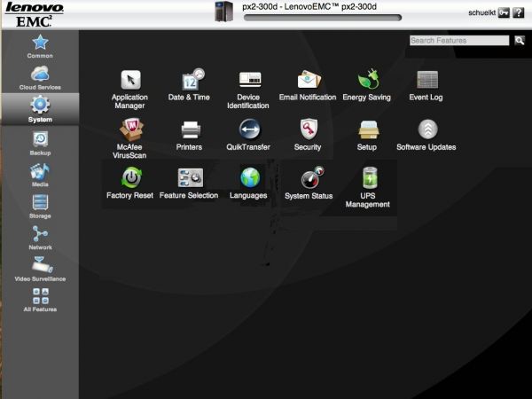Select Video Surveillance in sidebar
Image resolution: width=532 pixels, height=399 pixels.
[x=40, y=269]
